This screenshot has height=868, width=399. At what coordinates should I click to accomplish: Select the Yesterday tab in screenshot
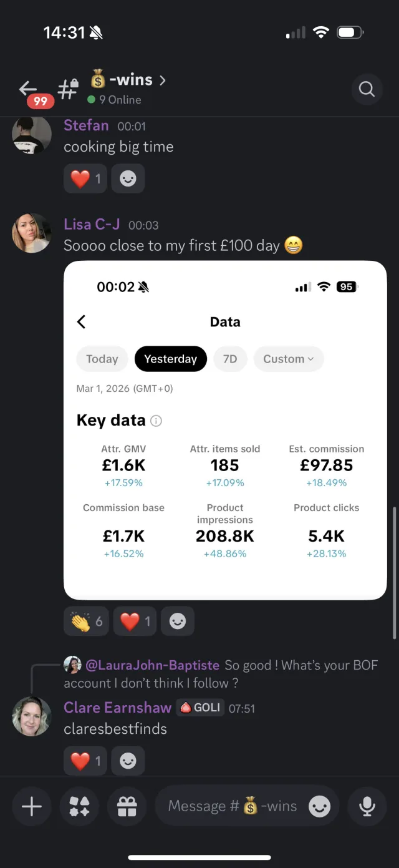click(170, 359)
